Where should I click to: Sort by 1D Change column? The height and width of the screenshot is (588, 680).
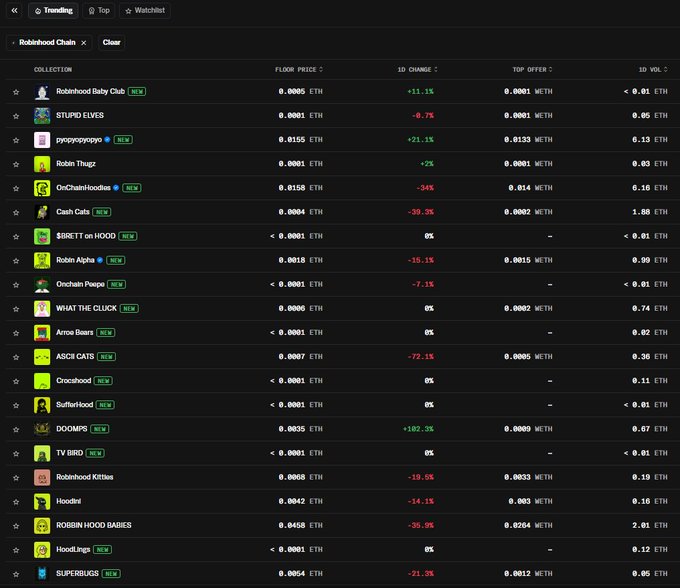click(x=417, y=69)
